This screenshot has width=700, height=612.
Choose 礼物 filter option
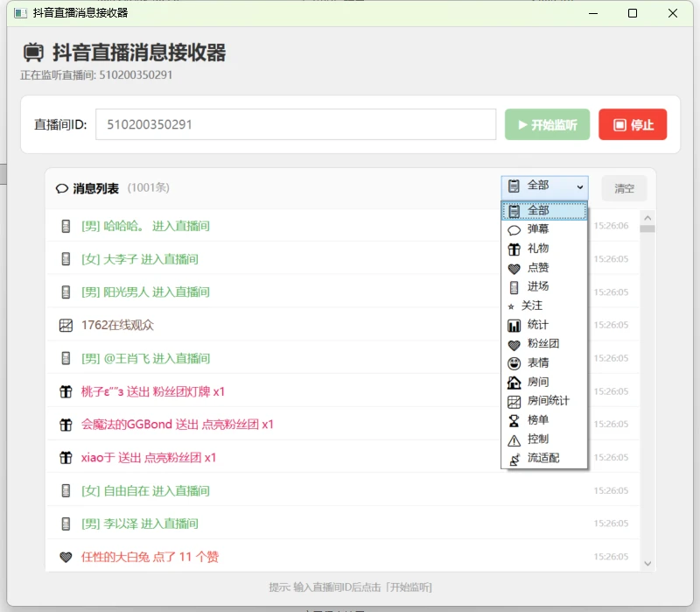544,249
